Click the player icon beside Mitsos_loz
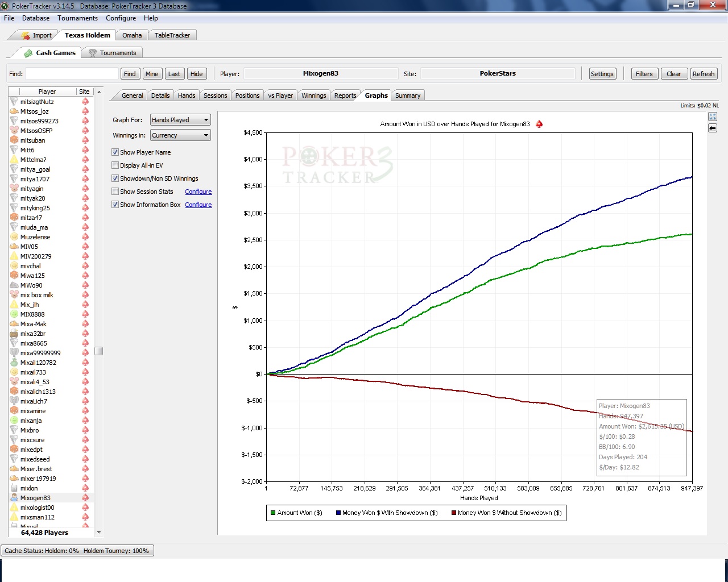Image resolution: width=728 pixels, height=582 pixels. [x=14, y=111]
